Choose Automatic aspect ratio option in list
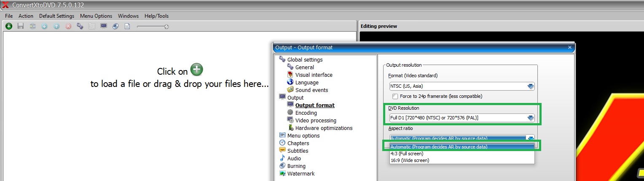The image size is (644, 181). [x=462, y=147]
